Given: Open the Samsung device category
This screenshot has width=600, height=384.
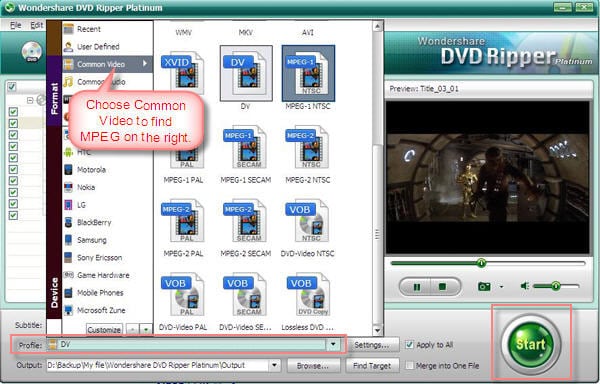Looking at the screenshot, I should pos(108,240).
